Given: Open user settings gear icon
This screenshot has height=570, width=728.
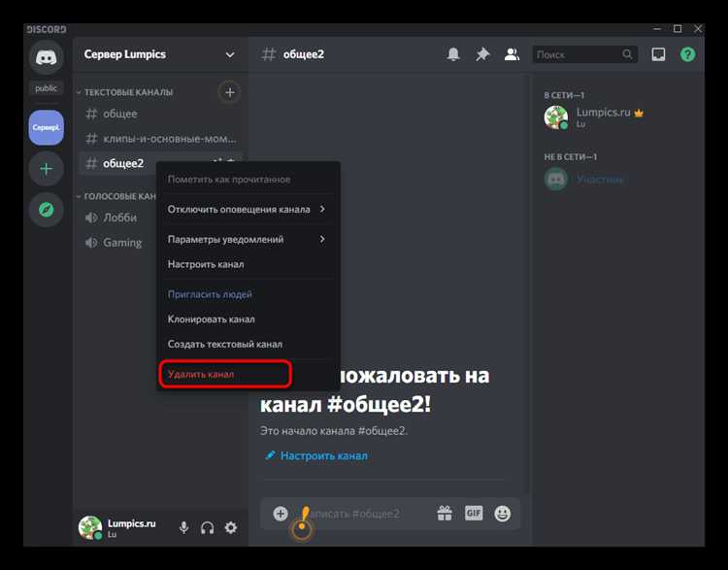Looking at the screenshot, I should point(231,527).
